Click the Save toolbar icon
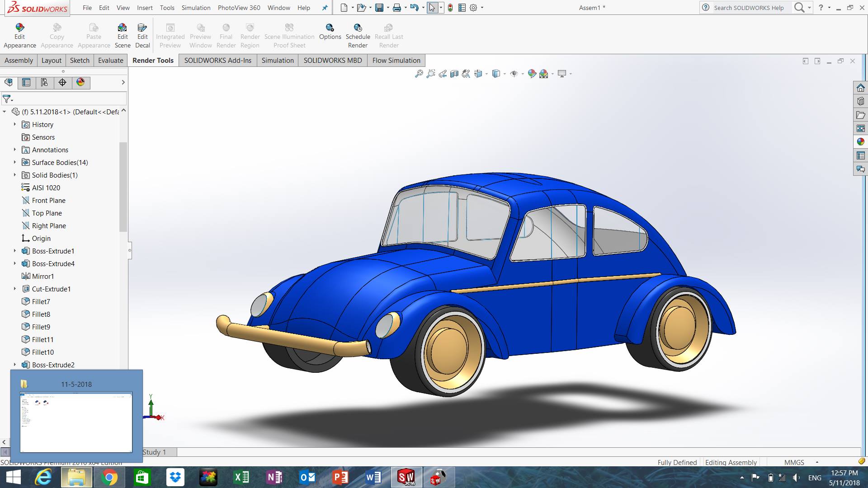Screen dimensions: 868x488 coord(379,8)
